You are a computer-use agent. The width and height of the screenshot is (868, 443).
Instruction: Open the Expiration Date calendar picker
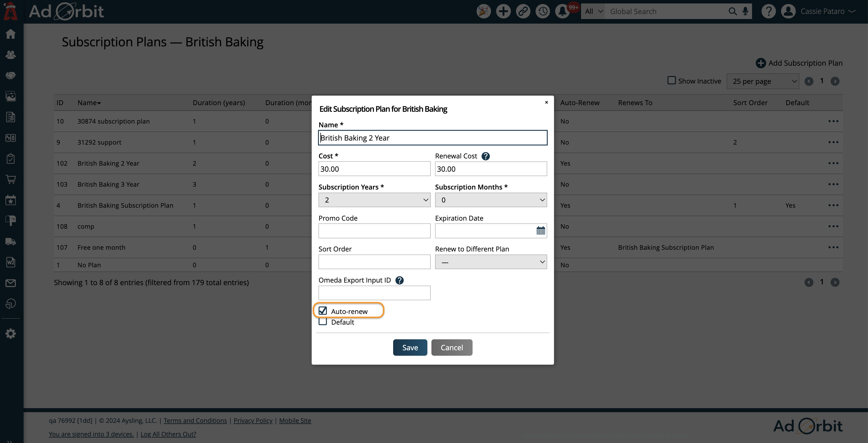tap(540, 231)
